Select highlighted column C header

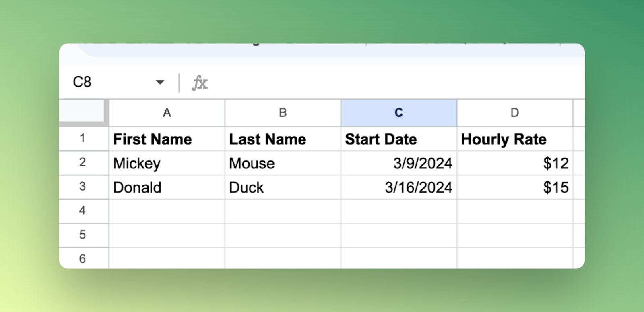coord(399,113)
